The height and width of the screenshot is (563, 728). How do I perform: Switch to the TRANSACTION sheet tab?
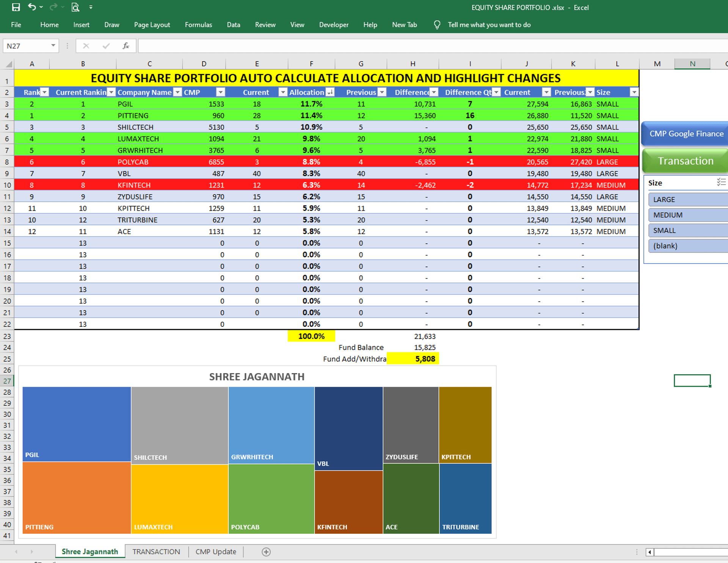point(156,552)
